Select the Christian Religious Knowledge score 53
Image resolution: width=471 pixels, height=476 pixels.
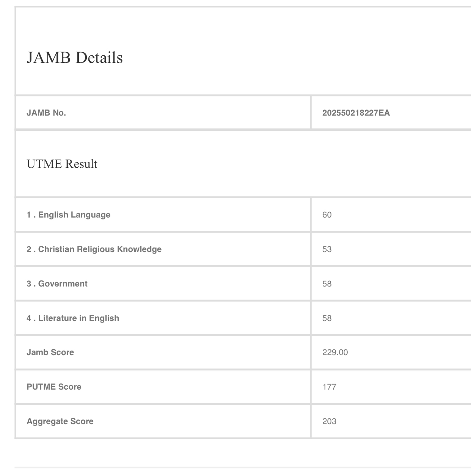[327, 249]
